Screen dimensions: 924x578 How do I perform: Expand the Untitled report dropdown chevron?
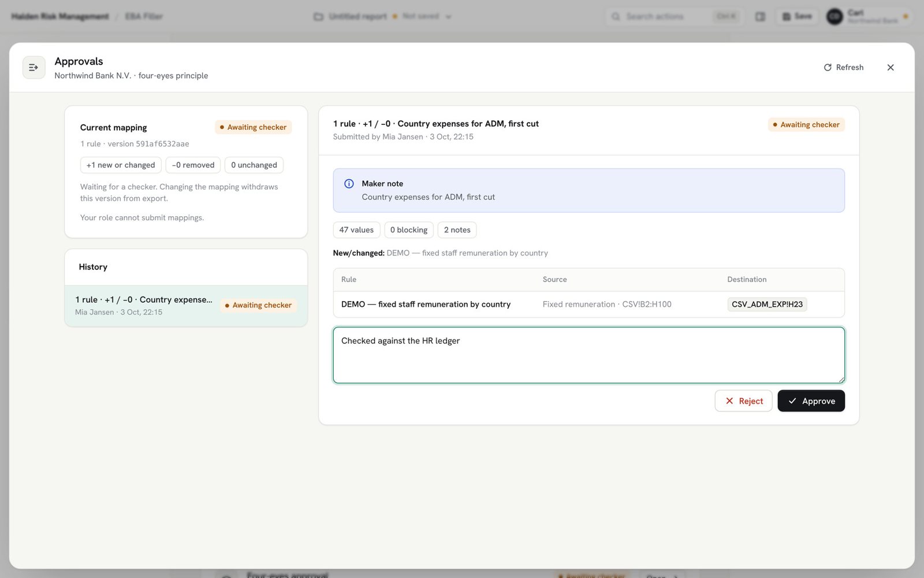pyautogui.click(x=449, y=17)
